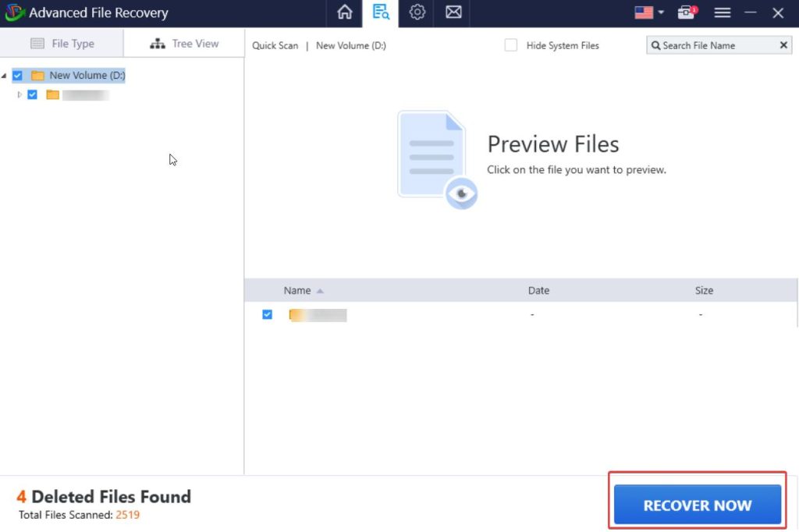Open the toolbox notifications icon
799x532 pixels.
pyautogui.click(x=687, y=12)
